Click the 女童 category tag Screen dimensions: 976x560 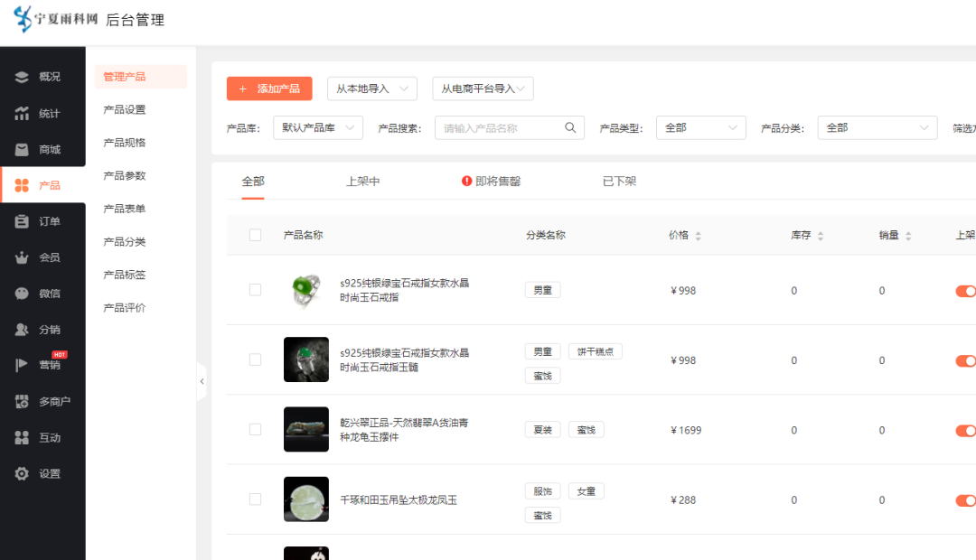pos(587,491)
